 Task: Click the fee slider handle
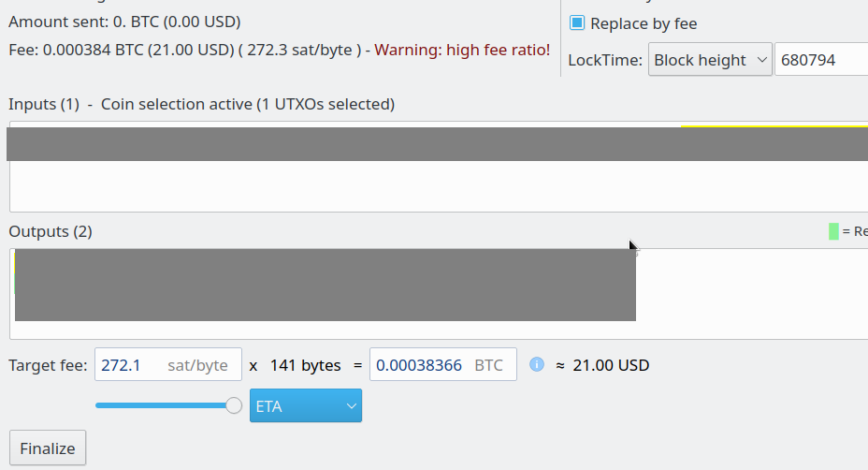tap(234, 405)
